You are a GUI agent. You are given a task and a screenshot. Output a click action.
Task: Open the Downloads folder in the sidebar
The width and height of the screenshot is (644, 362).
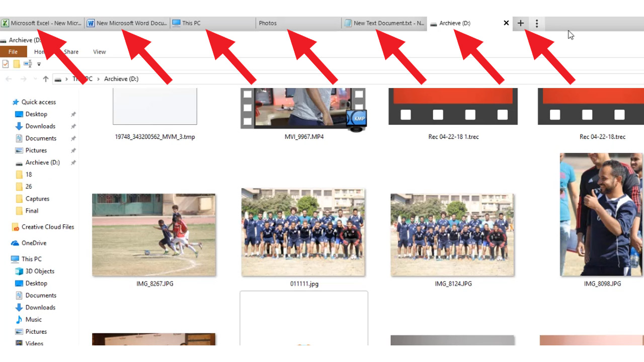click(36, 126)
